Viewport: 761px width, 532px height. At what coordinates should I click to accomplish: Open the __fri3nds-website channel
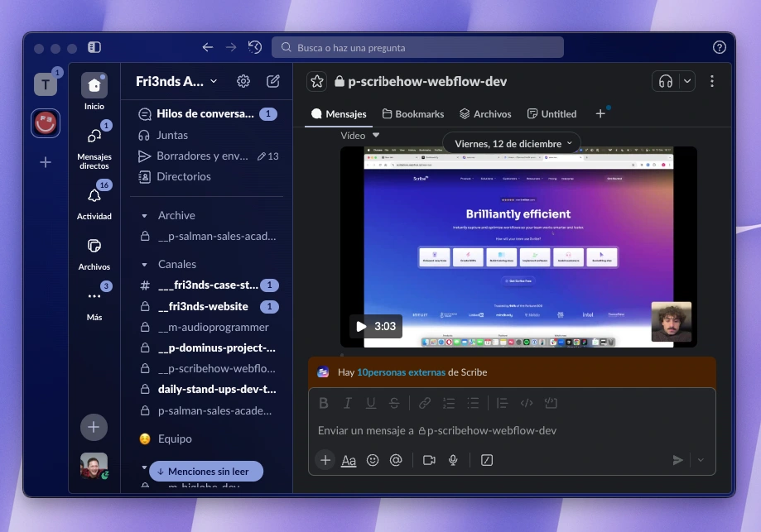point(207,306)
